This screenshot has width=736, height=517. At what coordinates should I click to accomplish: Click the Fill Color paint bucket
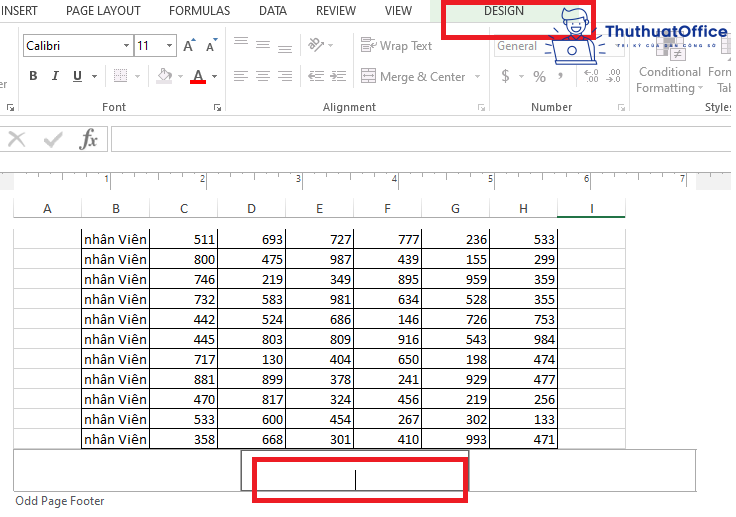pos(164,76)
